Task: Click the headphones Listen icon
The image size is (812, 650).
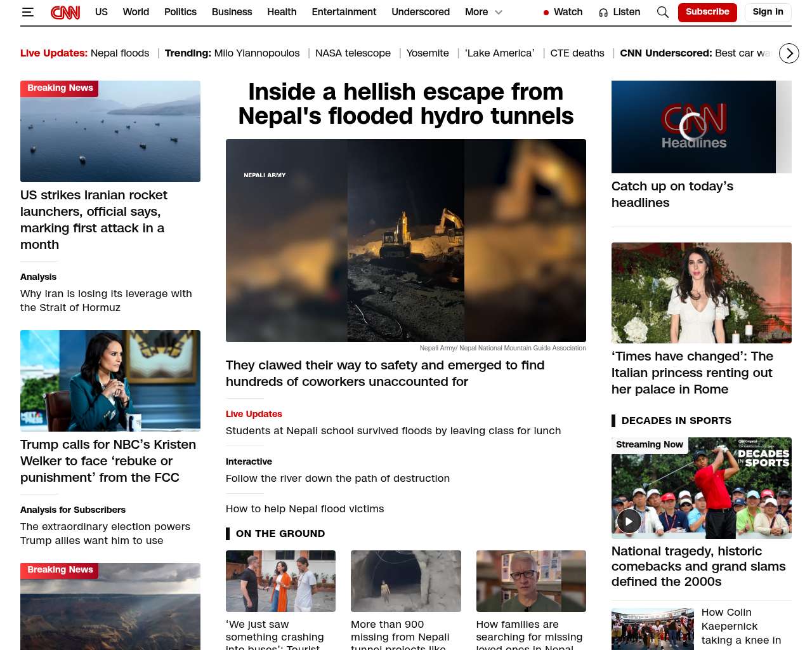Action: tap(603, 12)
